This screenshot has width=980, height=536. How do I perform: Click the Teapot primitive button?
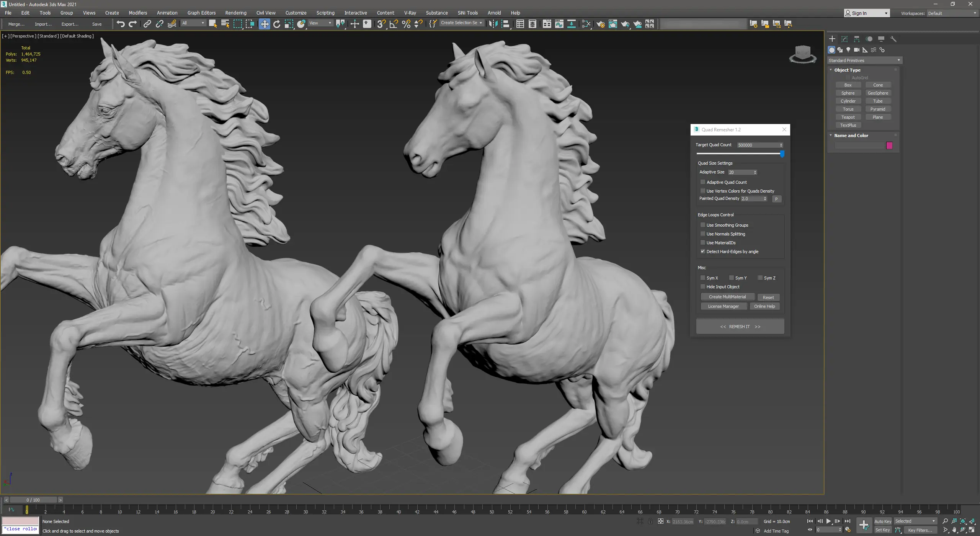[x=848, y=117]
